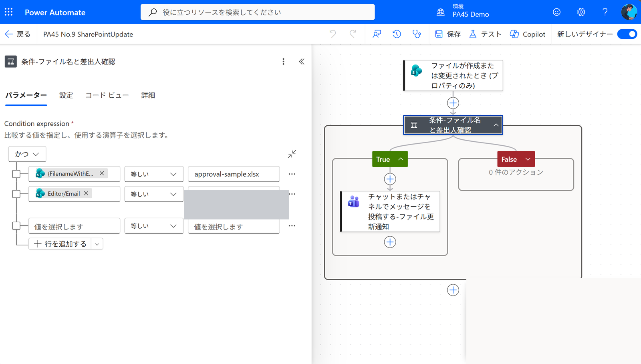Screen dimensions: 641x364
Task: Click the feedback smiley icon
Action: tap(556, 12)
